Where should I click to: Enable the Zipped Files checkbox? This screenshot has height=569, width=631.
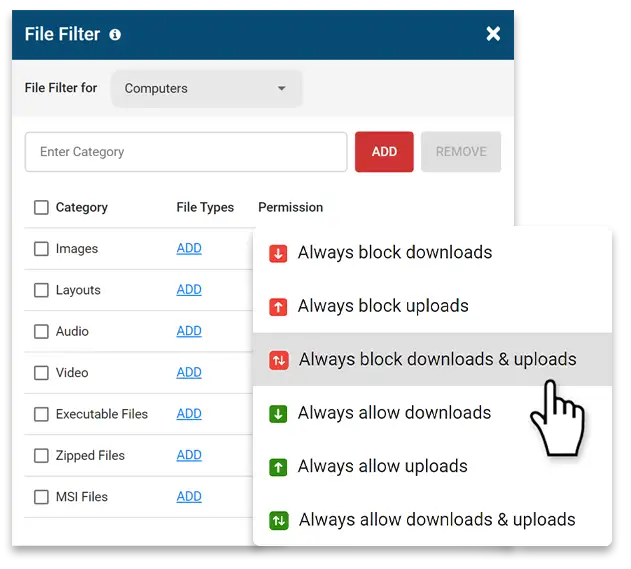41,456
